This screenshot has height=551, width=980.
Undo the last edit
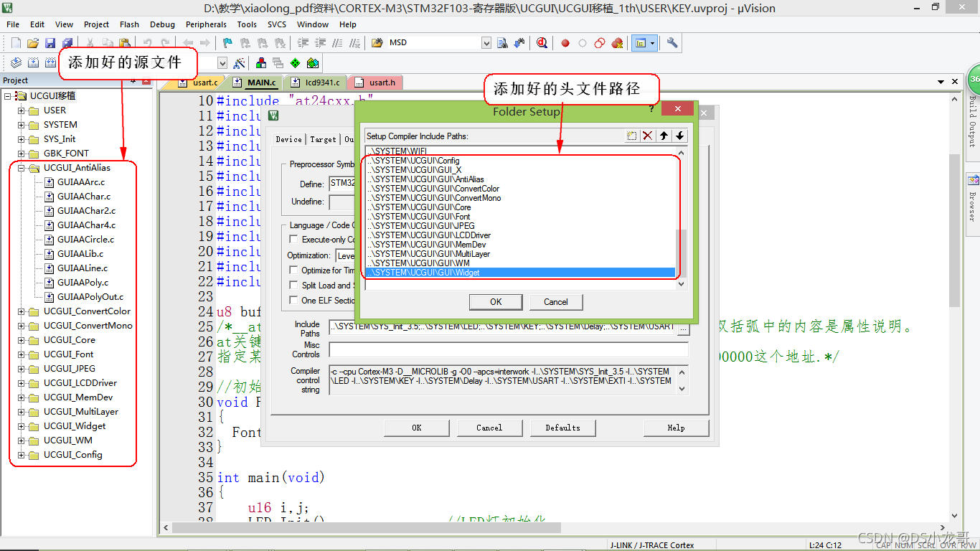pos(148,43)
